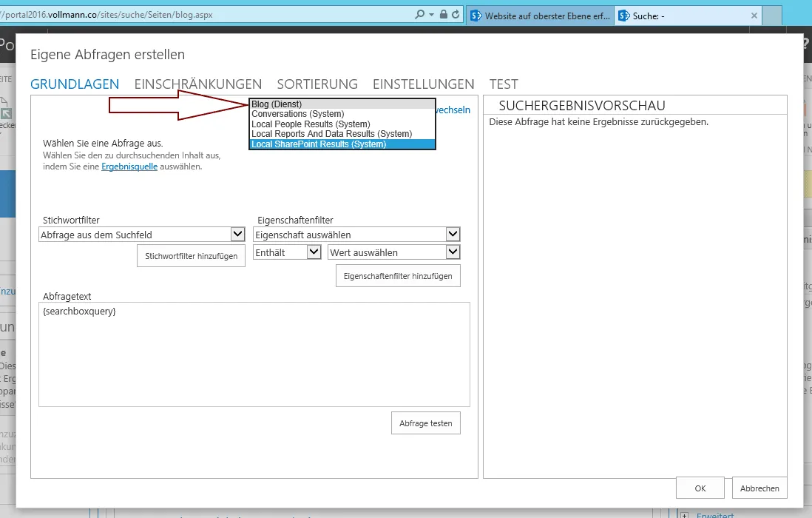Switch to 'Website auf oberster Ebene erf...' browser tab
Viewport: 812px width, 518px height.
click(x=540, y=16)
